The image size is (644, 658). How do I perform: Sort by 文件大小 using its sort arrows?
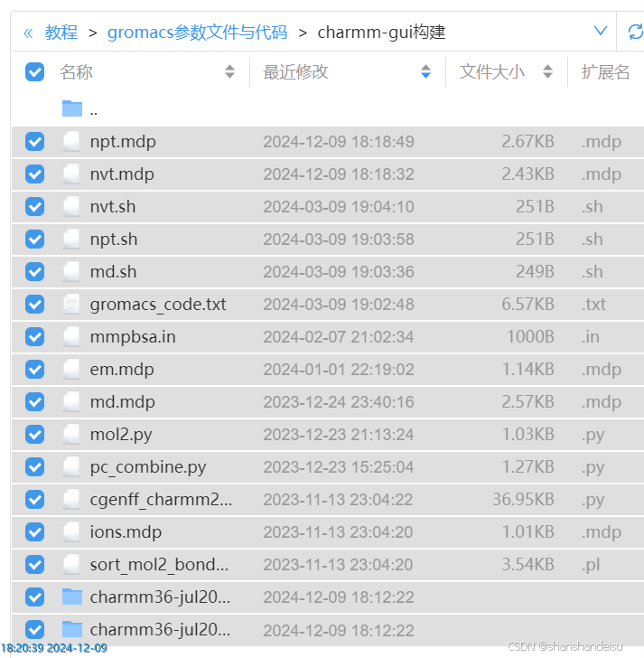point(547,71)
